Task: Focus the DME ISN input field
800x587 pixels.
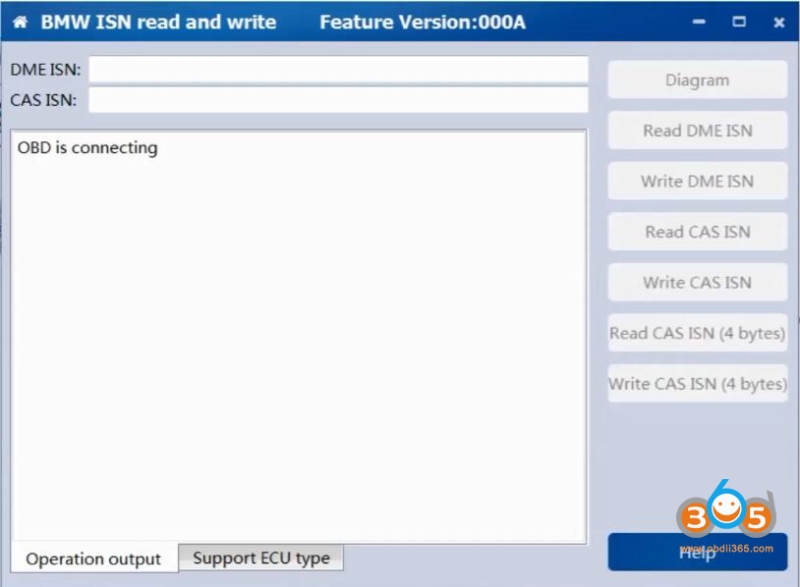Action: (338, 69)
